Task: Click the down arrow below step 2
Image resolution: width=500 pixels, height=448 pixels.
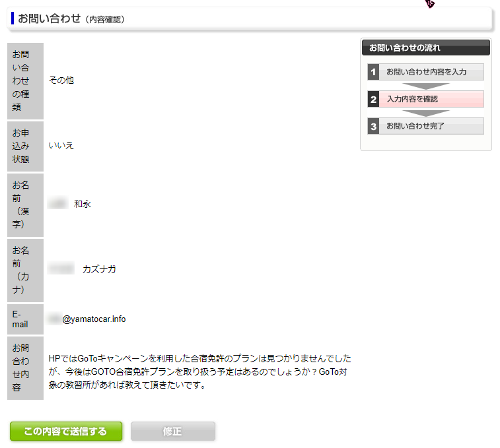Action: point(425,113)
